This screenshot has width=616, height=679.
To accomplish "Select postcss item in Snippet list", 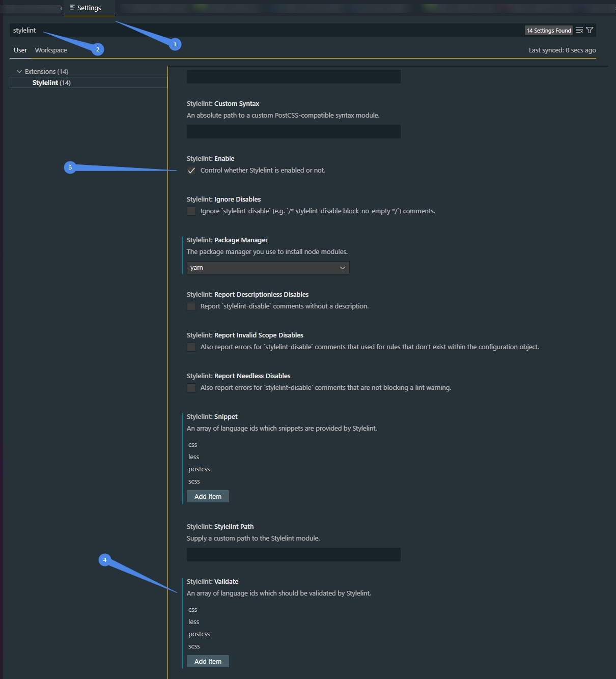I will tap(199, 469).
